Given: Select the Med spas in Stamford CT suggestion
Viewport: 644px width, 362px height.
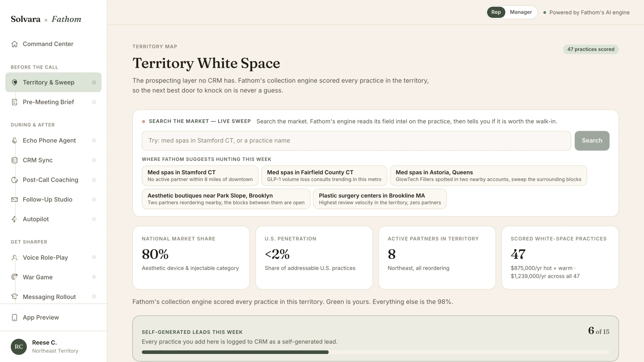Looking at the screenshot, I should 200,176.
